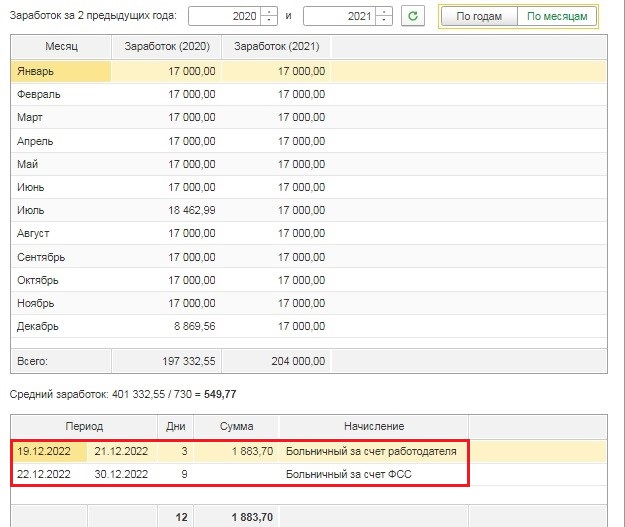Select Больничный за счет ФСС accrual

pyautogui.click(x=349, y=474)
